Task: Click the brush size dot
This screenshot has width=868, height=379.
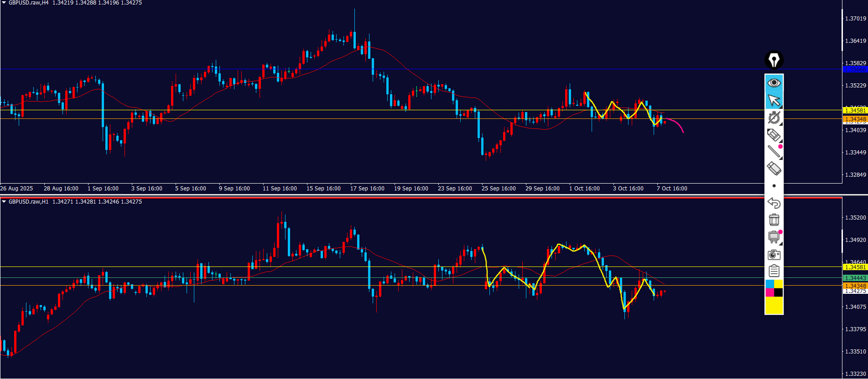Action: point(774,186)
